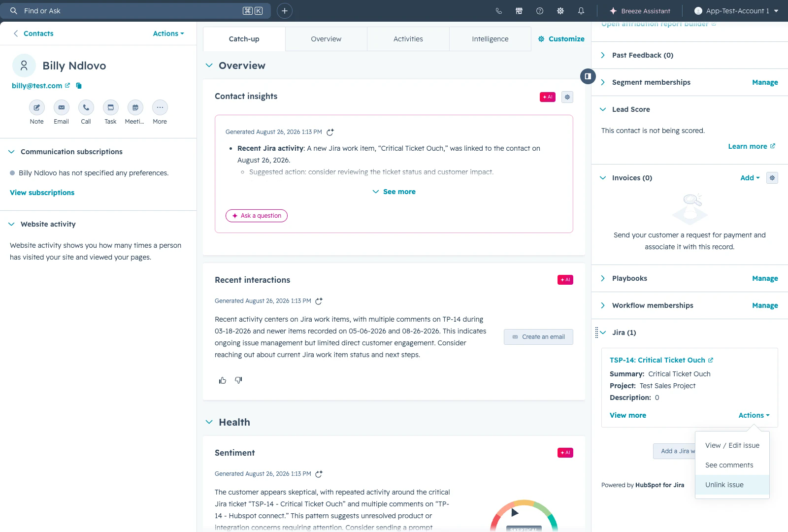
Task: Give thumbs down on Recent interactions
Action: [x=238, y=380]
